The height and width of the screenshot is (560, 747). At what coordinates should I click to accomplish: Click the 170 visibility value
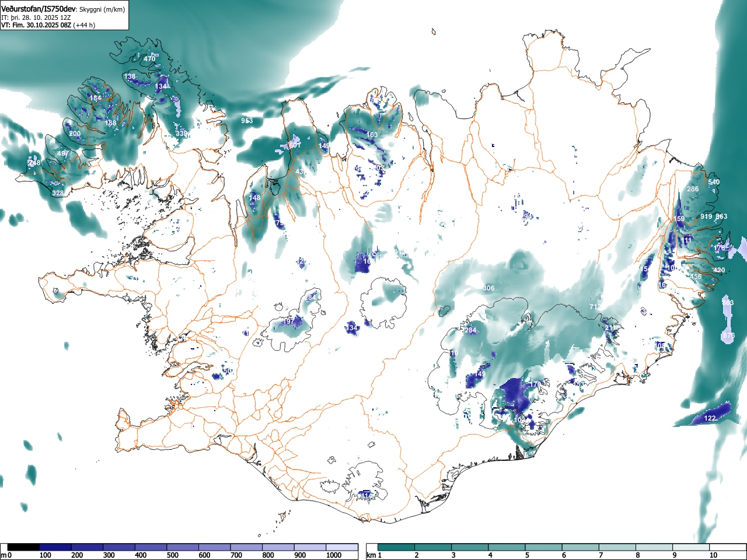(536, 384)
